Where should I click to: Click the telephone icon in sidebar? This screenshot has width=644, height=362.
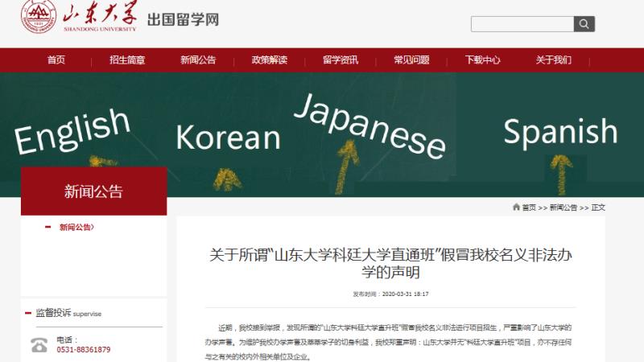[39, 345]
